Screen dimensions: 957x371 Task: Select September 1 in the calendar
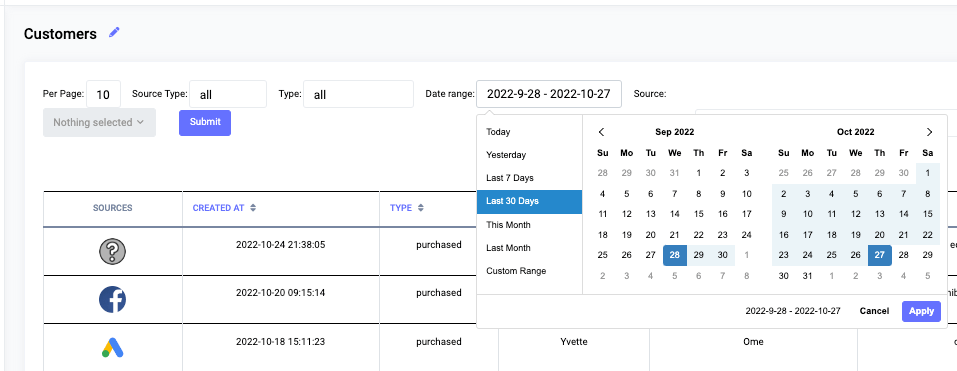coord(699,173)
